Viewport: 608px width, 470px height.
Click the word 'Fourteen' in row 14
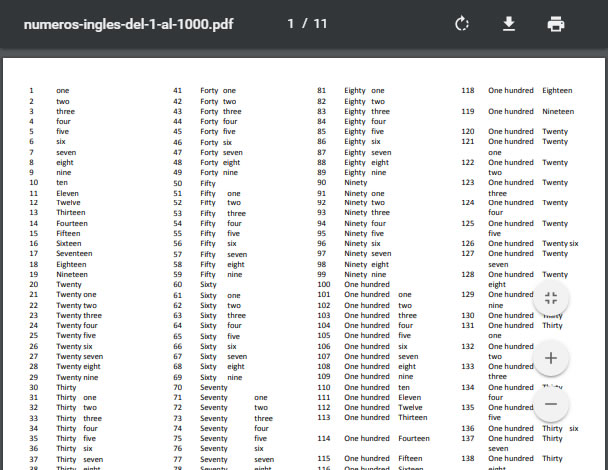pyautogui.click(x=72, y=223)
